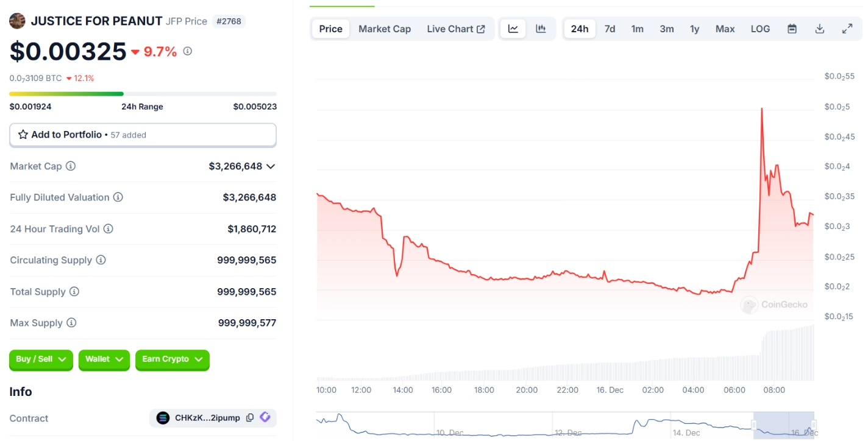The image size is (868, 441).
Task: Switch to line chart view
Action: (513, 29)
